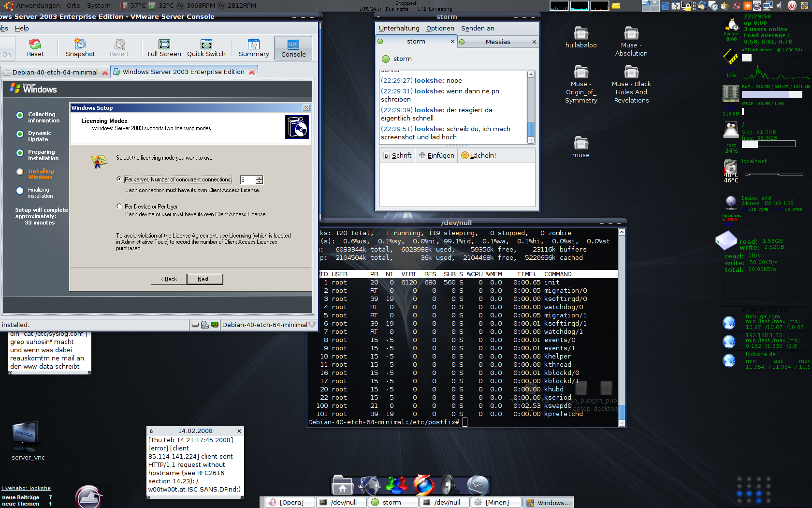Image resolution: width=812 pixels, height=508 pixels.
Task: Close the Debian-40-etch-64-minimal VM tab
Action: pyautogui.click(x=104, y=72)
